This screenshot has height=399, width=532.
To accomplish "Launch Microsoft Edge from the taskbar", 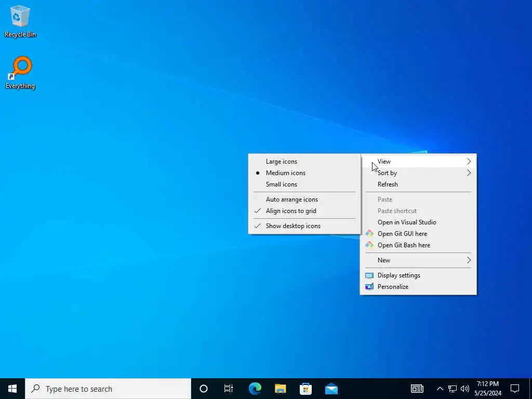I will point(255,389).
